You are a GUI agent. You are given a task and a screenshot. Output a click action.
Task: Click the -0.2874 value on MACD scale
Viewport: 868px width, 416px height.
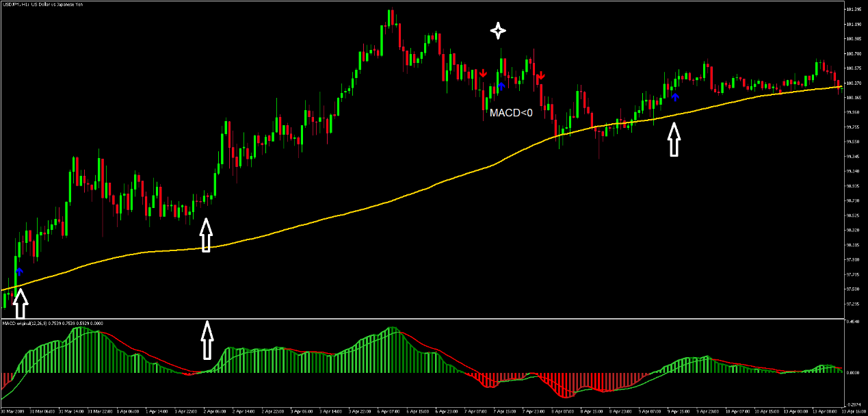click(853, 404)
